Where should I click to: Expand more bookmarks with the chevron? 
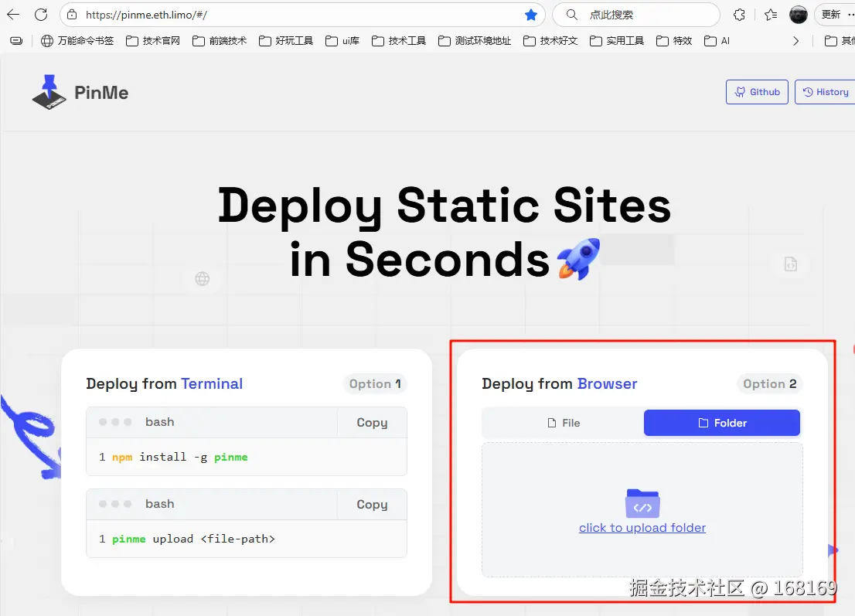click(795, 41)
